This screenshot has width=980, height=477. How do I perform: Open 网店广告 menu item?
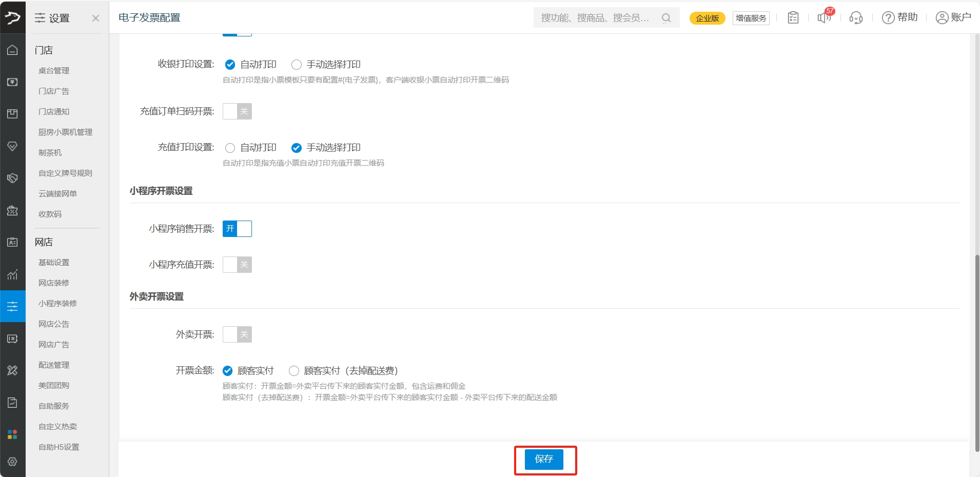coord(54,345)
